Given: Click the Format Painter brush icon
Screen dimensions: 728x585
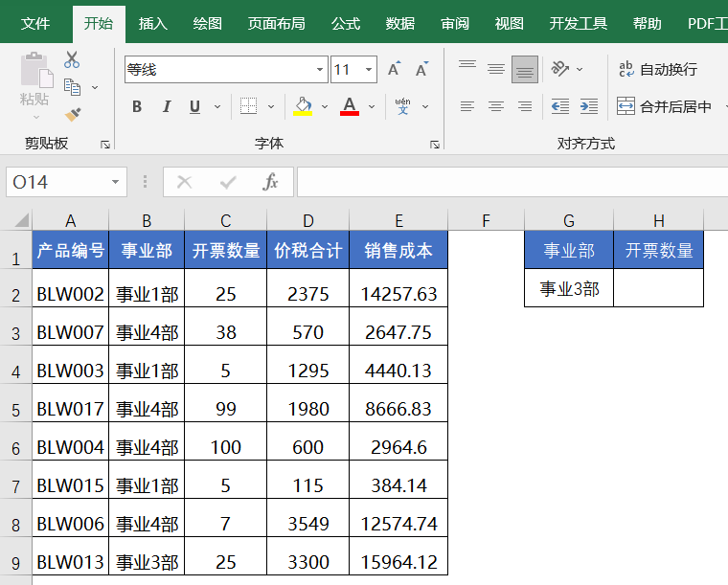Looking at the screenshot, I should point(73,114).
